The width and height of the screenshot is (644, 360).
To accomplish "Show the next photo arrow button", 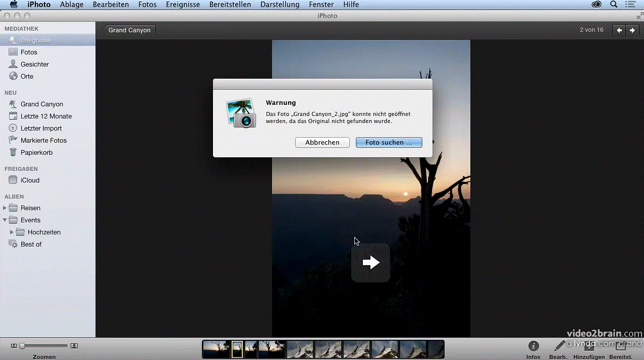I will (632, 30).
